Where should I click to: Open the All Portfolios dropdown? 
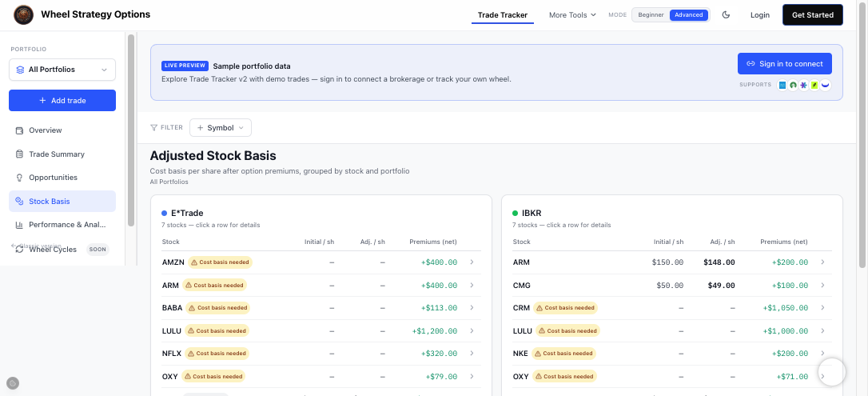coord(62,70)
